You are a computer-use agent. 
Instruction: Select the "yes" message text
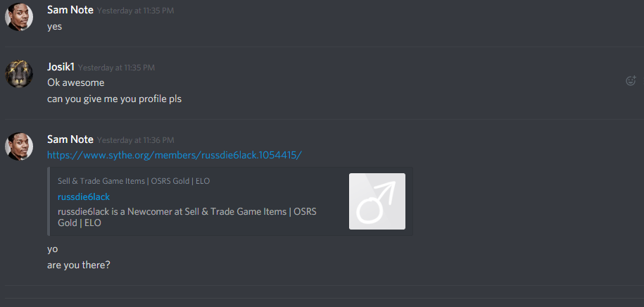click(x=55, y=27)
